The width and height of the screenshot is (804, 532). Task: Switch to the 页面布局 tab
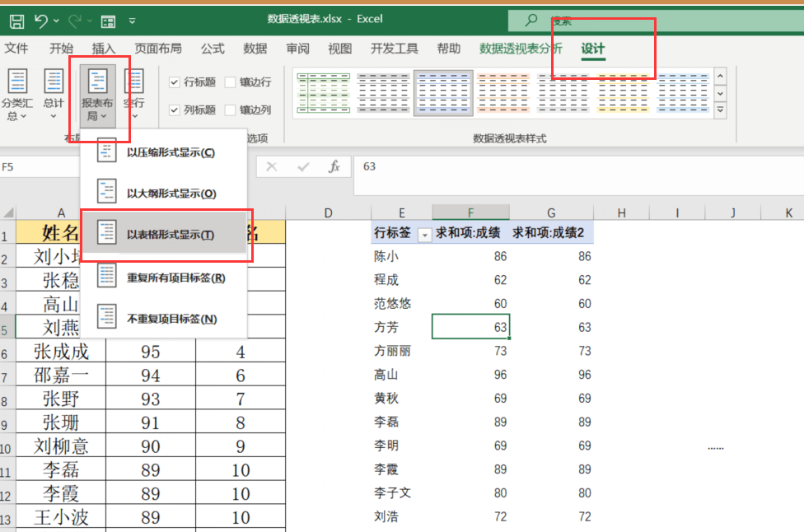(x=158, y=49)
